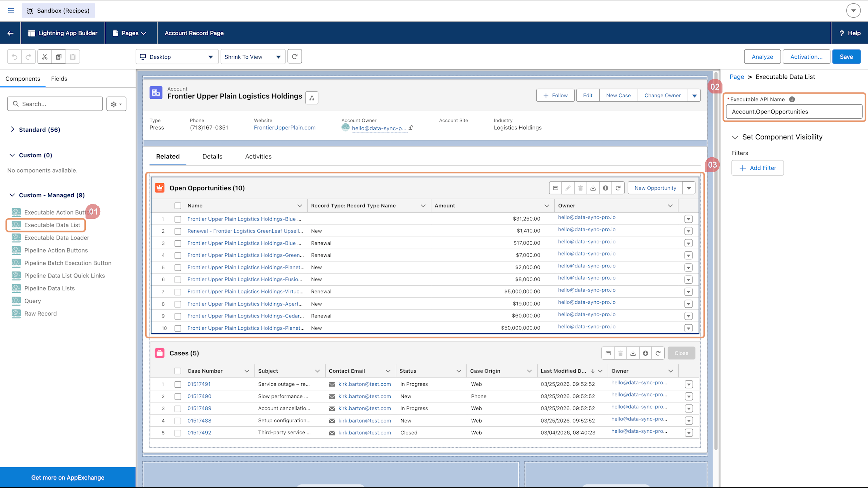Click the delete trash icon in Open Opportunities
The height and width of the screenshot is (488, 868).
[580, 188]
